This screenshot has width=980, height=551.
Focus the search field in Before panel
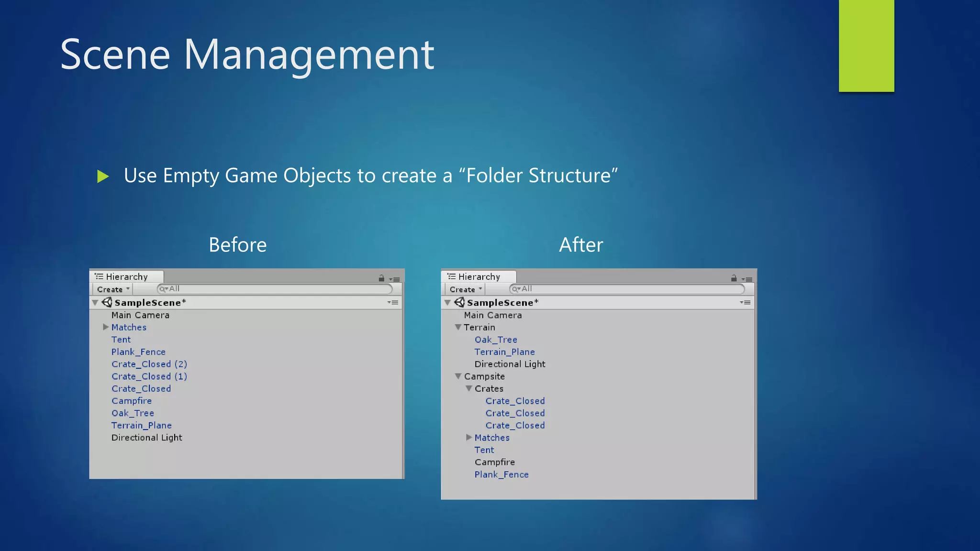(275, 289)
